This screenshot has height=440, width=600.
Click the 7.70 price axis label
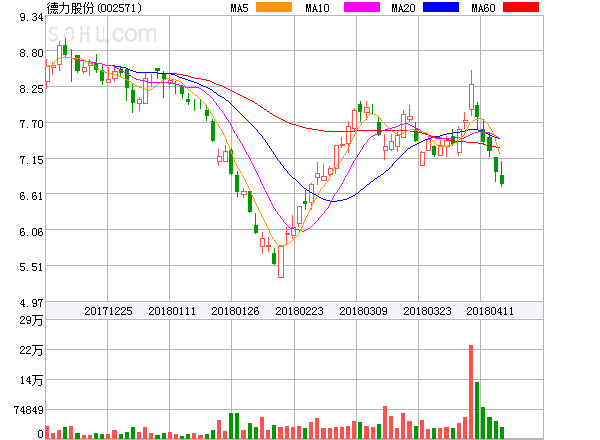tap(31, 124)
